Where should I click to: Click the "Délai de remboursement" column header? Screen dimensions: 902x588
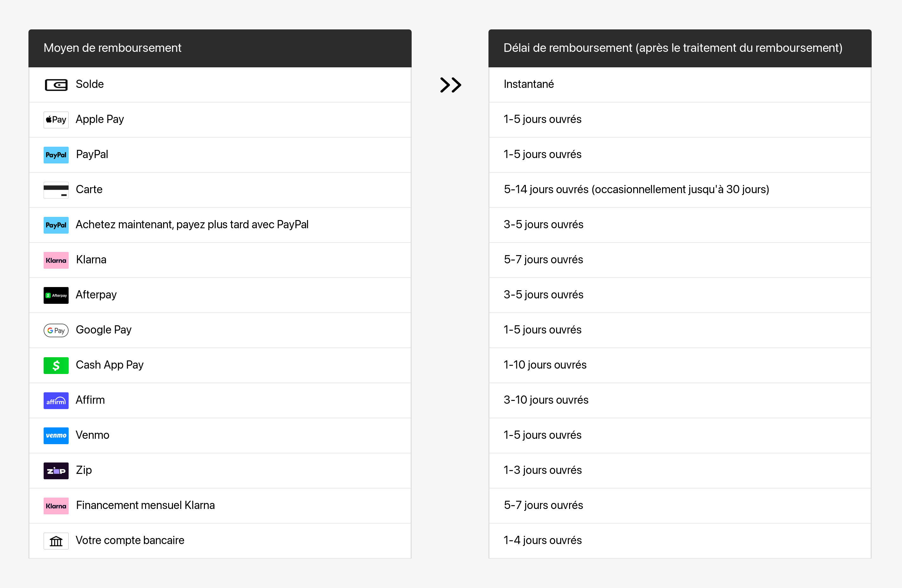pyautogui.click(x=672, y=48)
